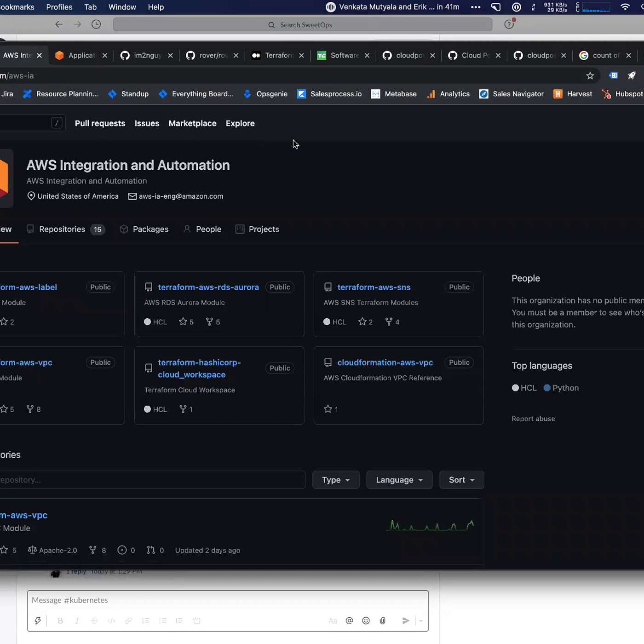Click the send message arrow icon
This screenshot has width=644, height=644.
click(405, 621)
